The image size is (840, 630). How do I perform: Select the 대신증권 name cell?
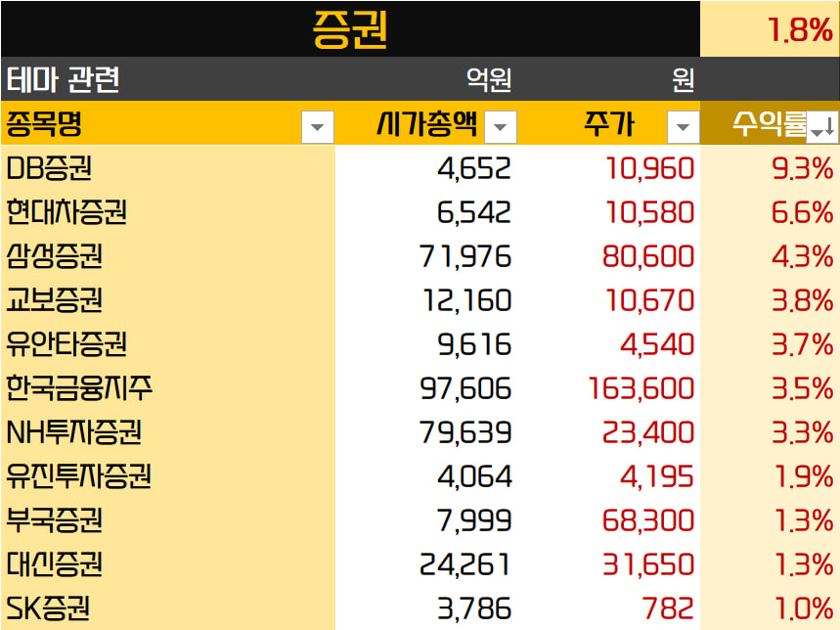[168, 564]
